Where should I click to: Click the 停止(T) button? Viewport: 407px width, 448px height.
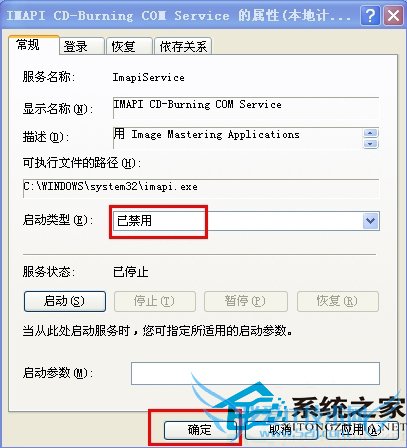pos(155,301)
